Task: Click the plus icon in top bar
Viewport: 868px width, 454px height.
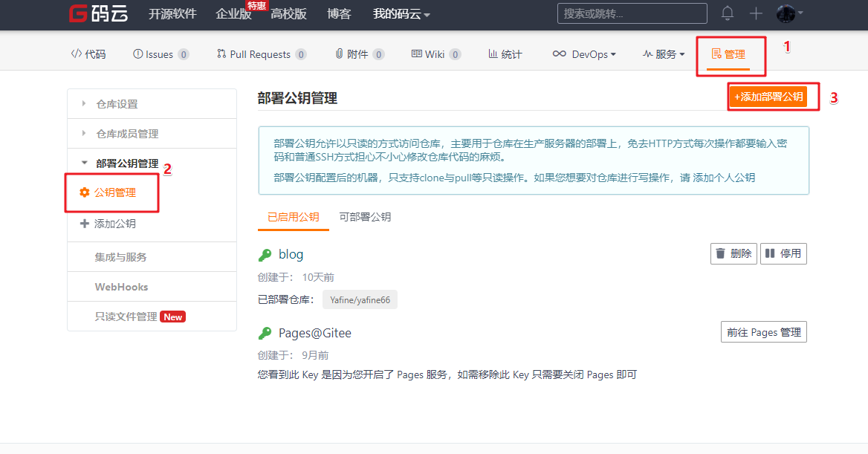Action: click(x=756, y=13)
